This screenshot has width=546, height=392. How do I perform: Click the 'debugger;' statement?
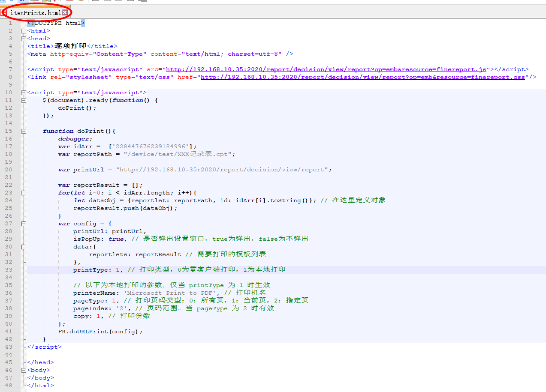[75, 139]
